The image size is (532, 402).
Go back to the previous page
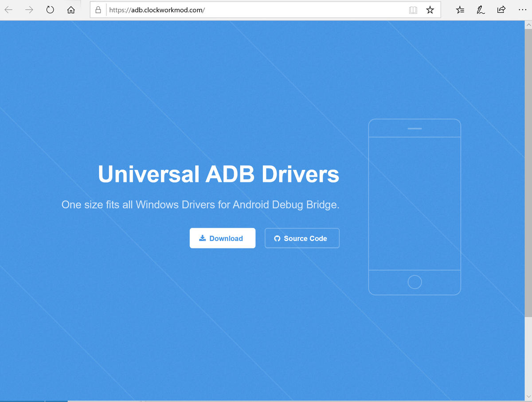point(8,10)
